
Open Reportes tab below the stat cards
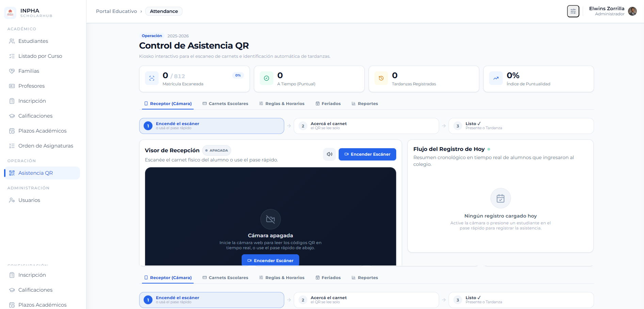point(365,104)
